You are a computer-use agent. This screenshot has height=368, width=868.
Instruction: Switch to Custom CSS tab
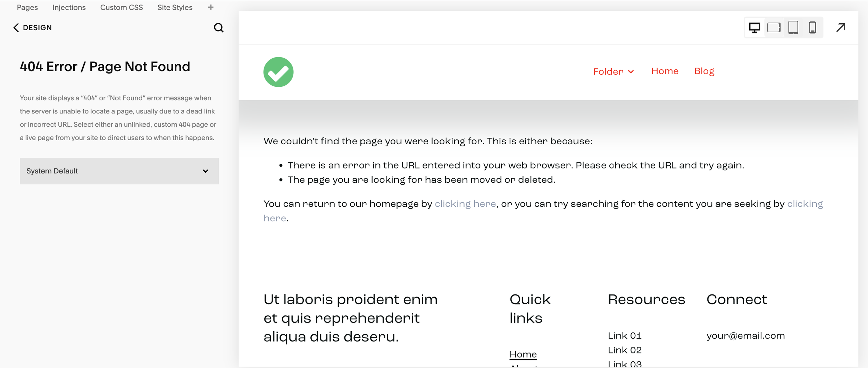(122, 7)
